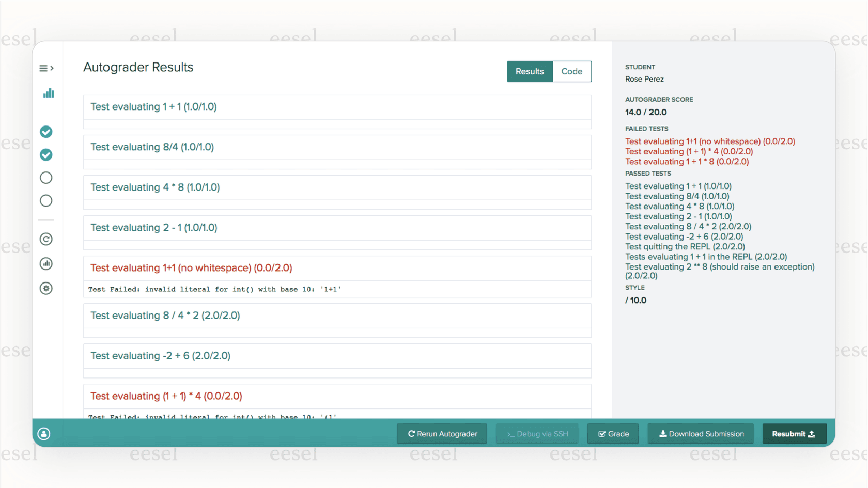Viewport: 868px width, 488px height.
Task: Click the first unfilled circle step indicator
Action: click(46, 178)
